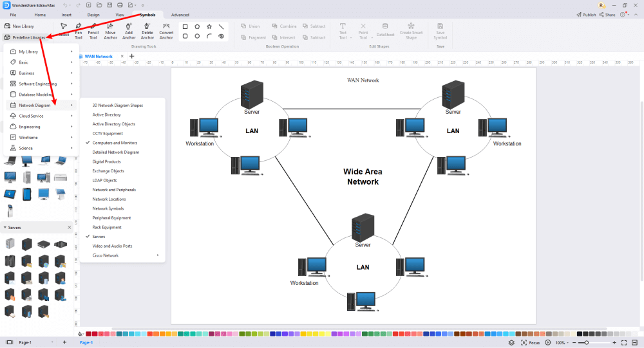Click the print icon in title bar
644x348 pixels.
tap(120, 5)
